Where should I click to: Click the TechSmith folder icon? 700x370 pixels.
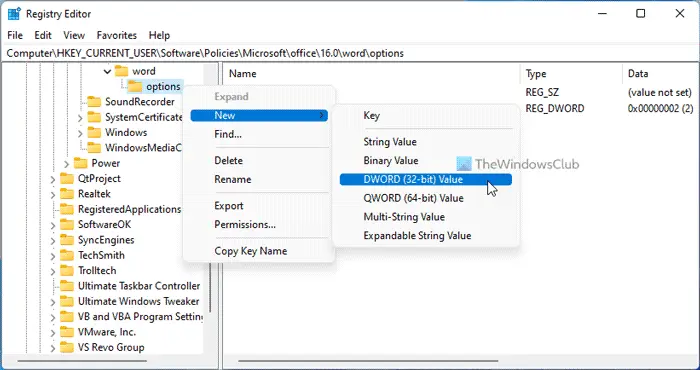pos(67,255)
